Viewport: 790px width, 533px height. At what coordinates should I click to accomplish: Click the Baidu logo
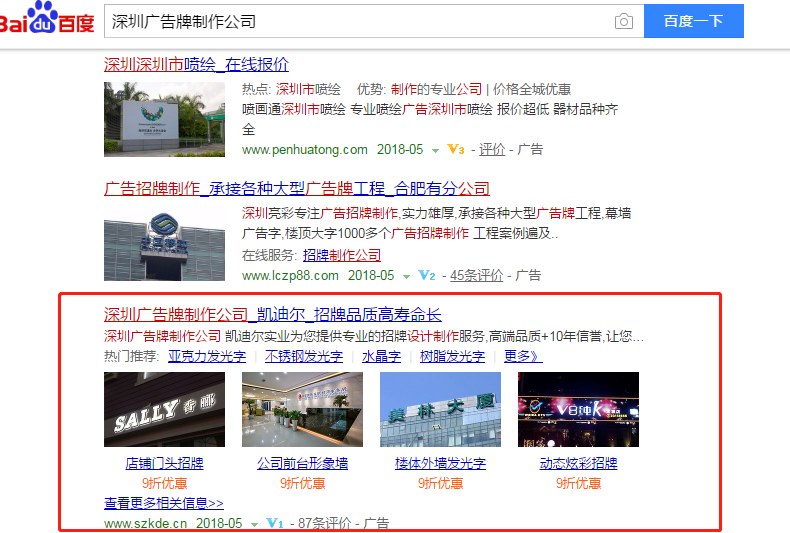[47, 18]
